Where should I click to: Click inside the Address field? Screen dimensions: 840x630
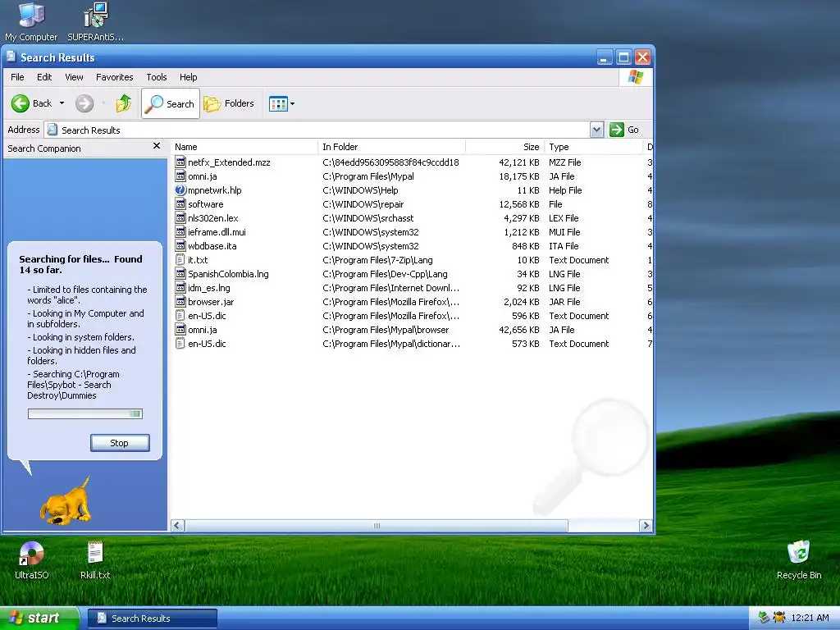pyautogui.click(x=318, y=130)
